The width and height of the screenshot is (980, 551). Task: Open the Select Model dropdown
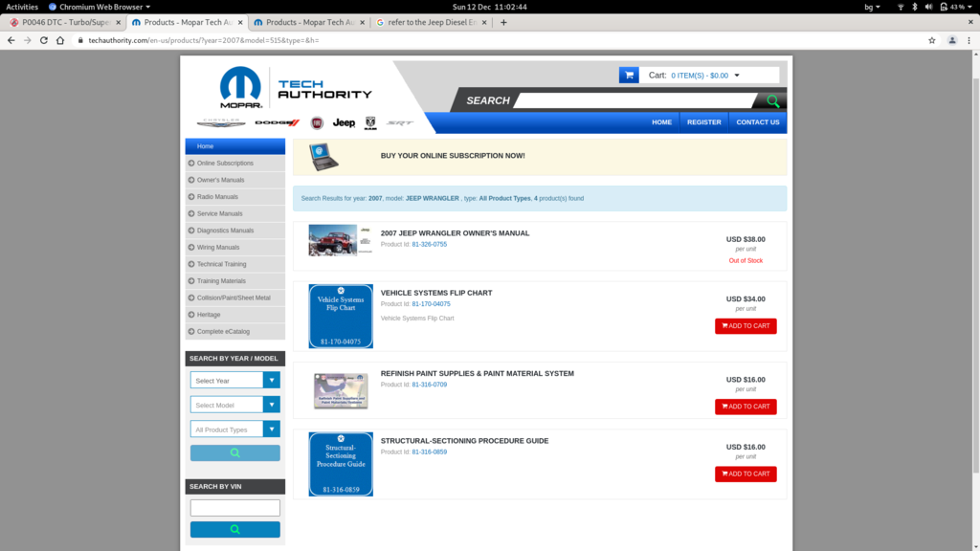(234, 404)
